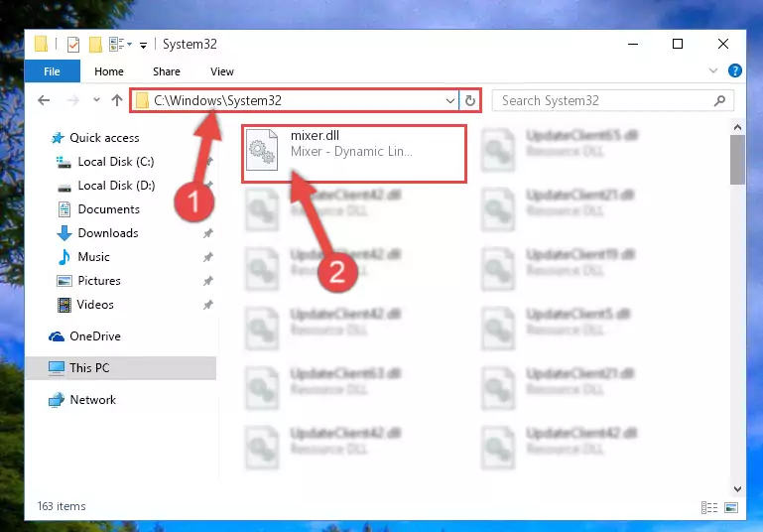Switch to Details view in status bar
Screen dimensions: 763x532
pos(709,507)
